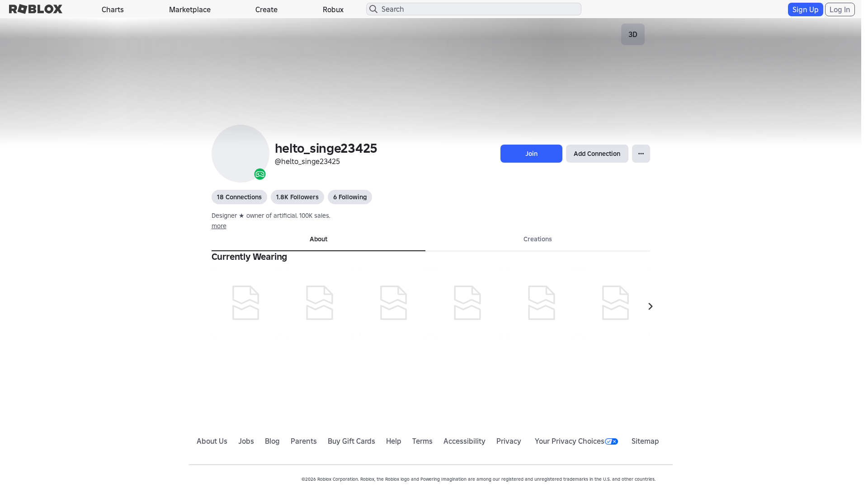This screenshot has height=488, width=868.
Task: Open the sixth Currently Wearing item
Action: (615, 303)
